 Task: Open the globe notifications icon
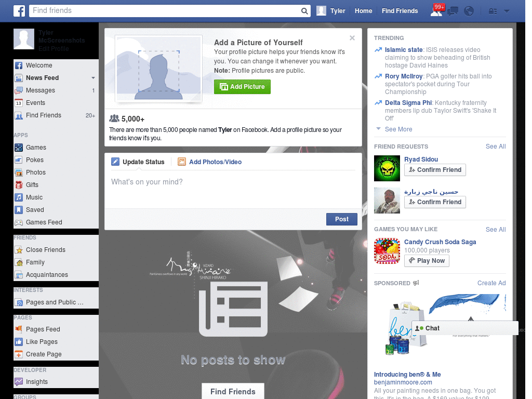pyautogui.click(x=469, y=11)
